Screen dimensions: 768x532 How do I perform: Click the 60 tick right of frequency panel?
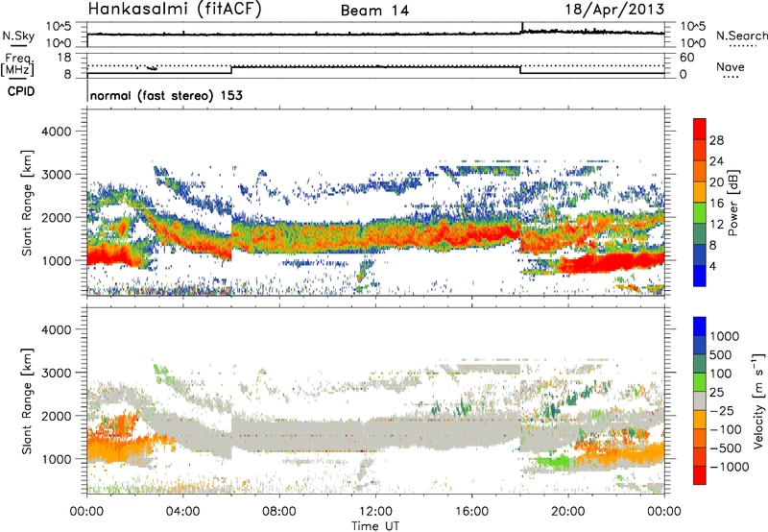click(x=686, y=58)
